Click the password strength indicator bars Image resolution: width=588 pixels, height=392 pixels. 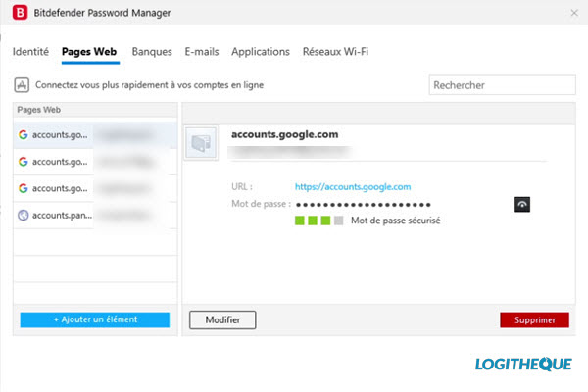[319, 220]
